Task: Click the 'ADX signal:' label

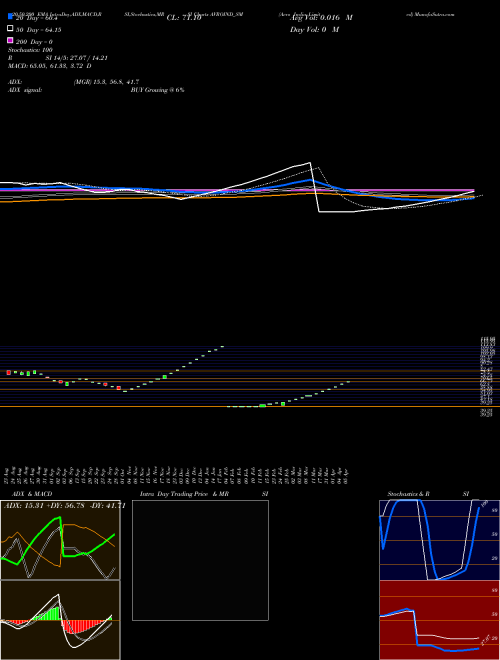Action: tap(25, 90)
